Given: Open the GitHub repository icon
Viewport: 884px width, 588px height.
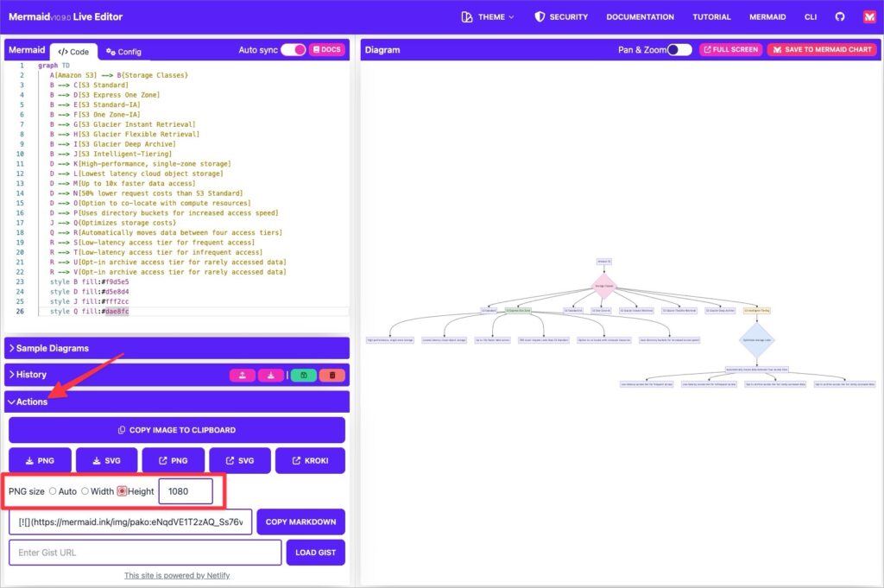Looking at the screenshot, I should coord(839,17).
